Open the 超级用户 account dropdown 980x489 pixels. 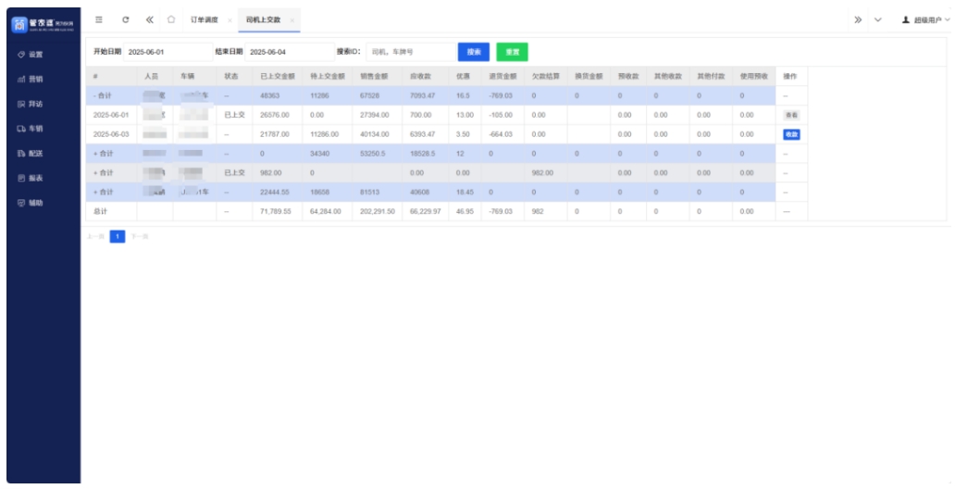coord(926,20)
